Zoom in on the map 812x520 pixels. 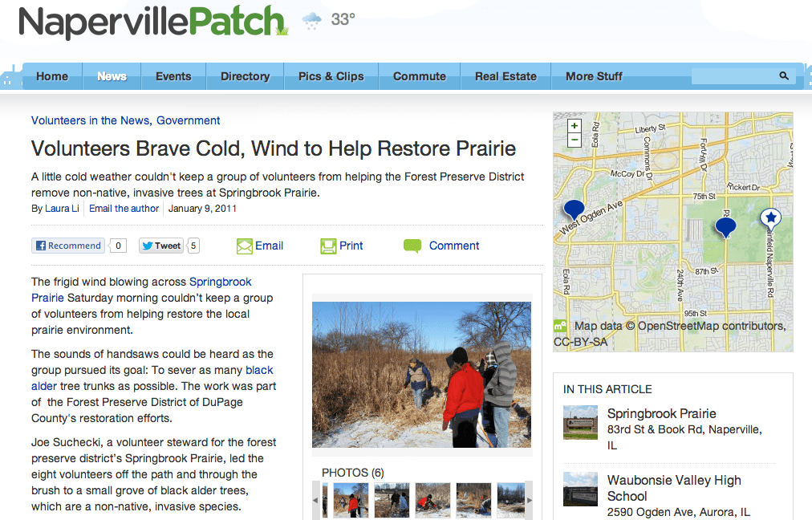[x=574, y=126]
